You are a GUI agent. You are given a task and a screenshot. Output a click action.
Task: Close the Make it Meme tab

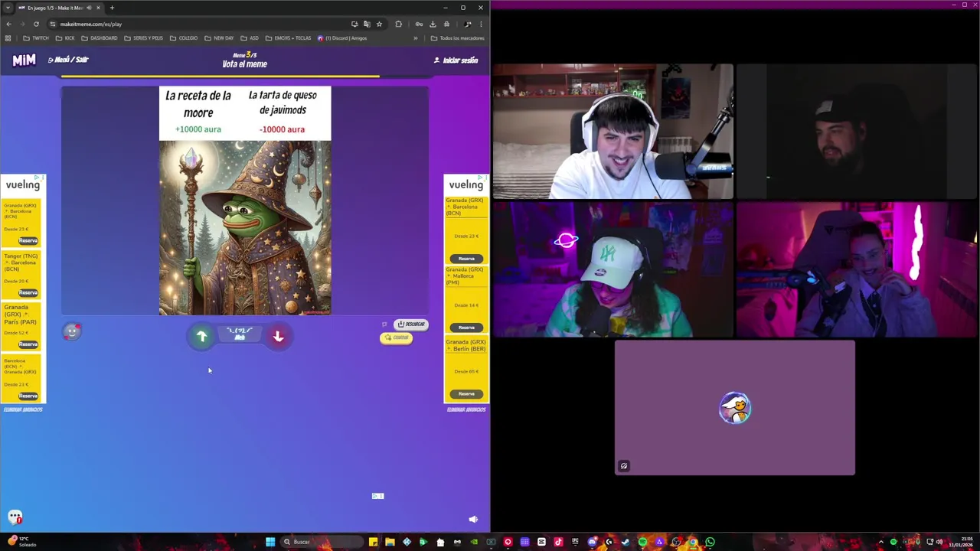click(98, 8)
